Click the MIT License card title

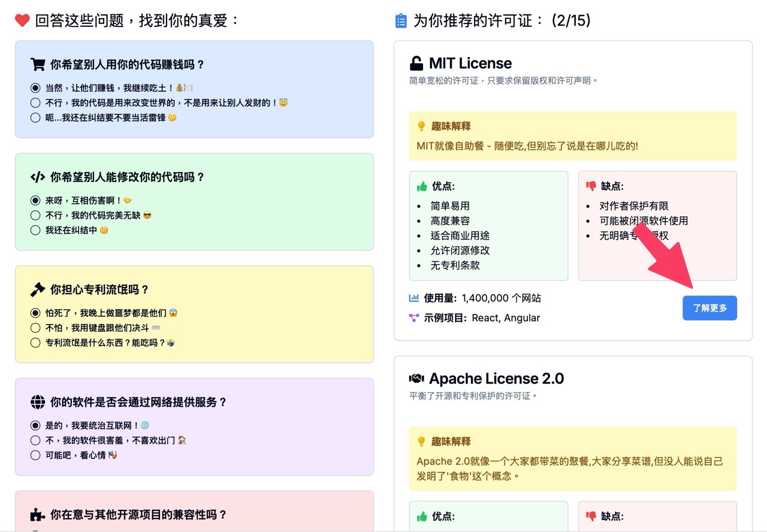tap(470, 64)
